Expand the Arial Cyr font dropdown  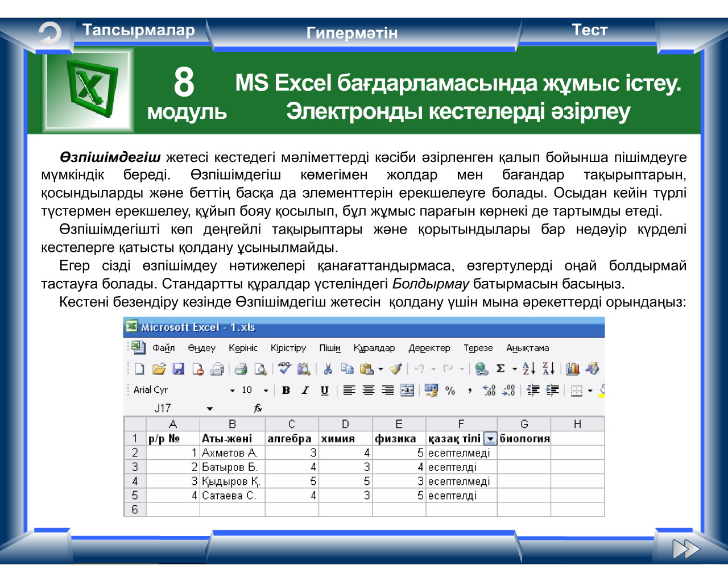232,390
